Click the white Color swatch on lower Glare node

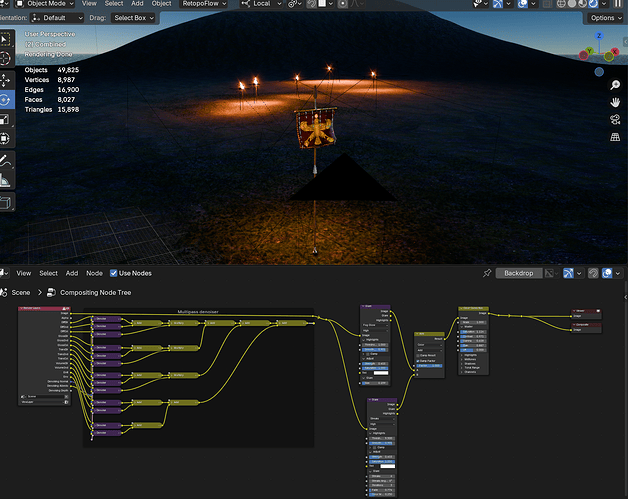coord(387,466)
